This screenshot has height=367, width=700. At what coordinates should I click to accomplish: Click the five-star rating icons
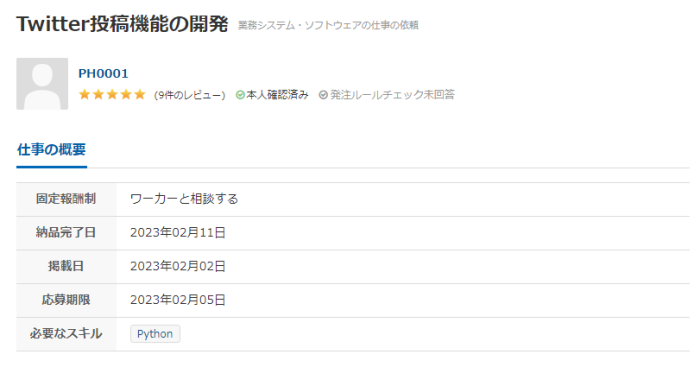(112, 94)
